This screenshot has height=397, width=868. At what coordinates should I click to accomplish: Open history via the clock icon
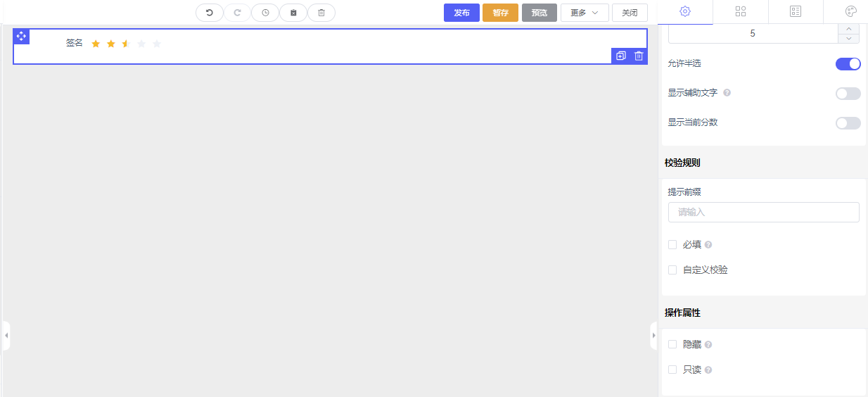(x=265, y=13)
